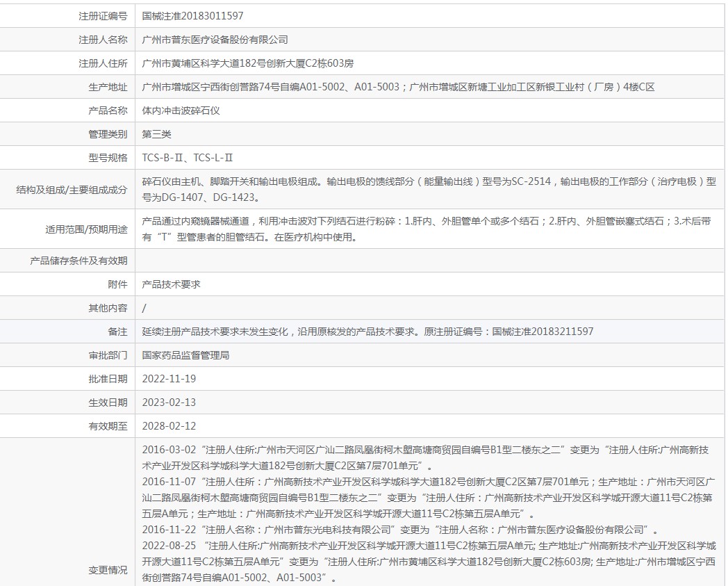Select change entry dated 2016-03-02
This screenshot has width=728, height=586.
click(x=425, y=458)
